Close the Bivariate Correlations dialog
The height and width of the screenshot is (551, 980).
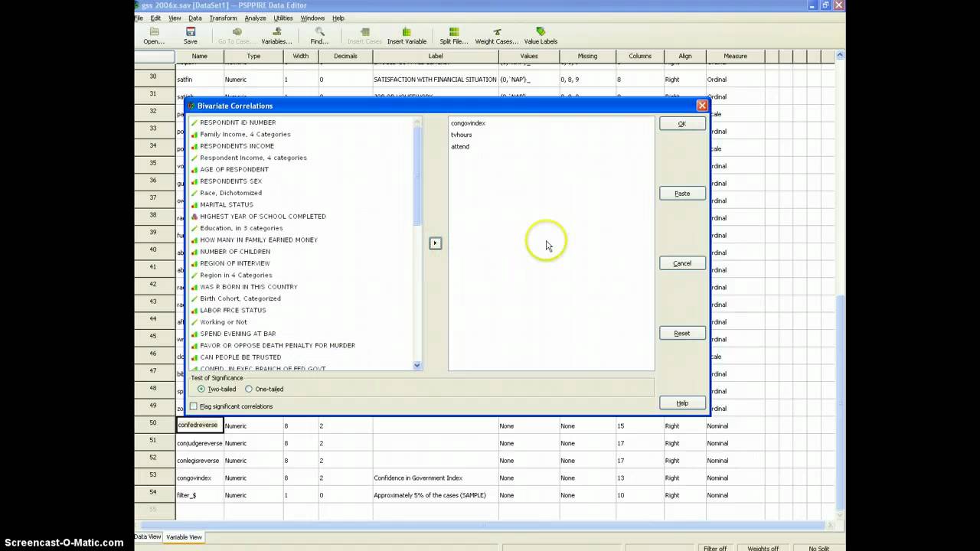[x=701, y=106]
